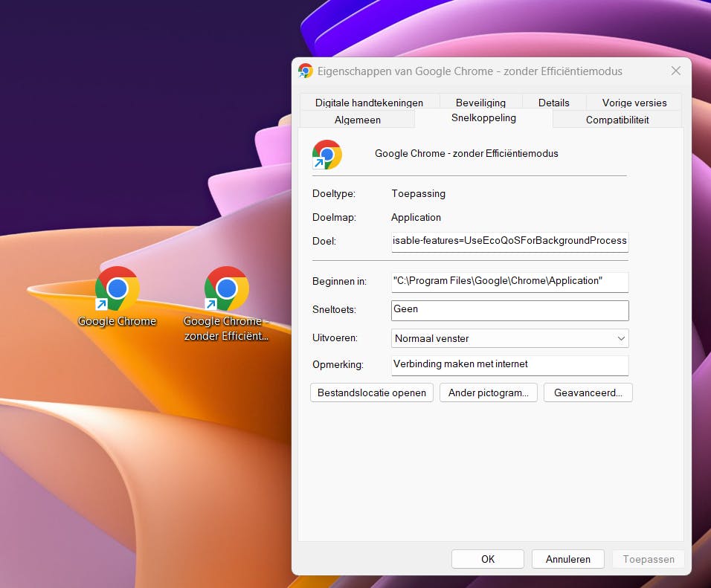Open Ander pictogram dialog
The height and width of the screenshot is (588, 711).
pos(489,392)
